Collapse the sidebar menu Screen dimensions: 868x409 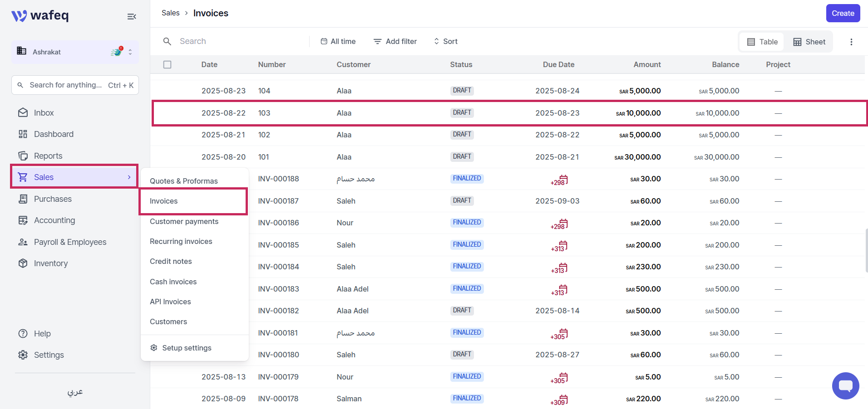(x=132, y=17)
